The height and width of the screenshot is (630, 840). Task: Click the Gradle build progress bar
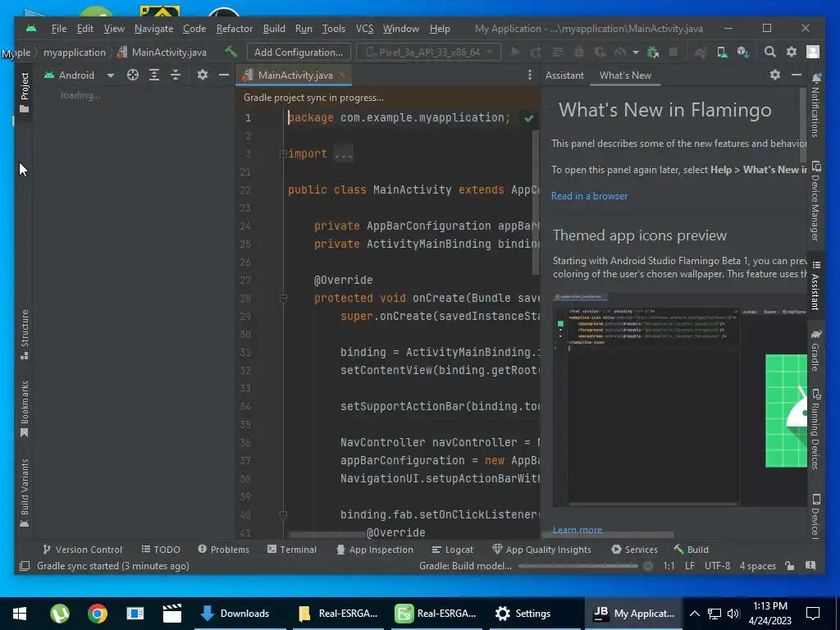click(x=578, y=566)
